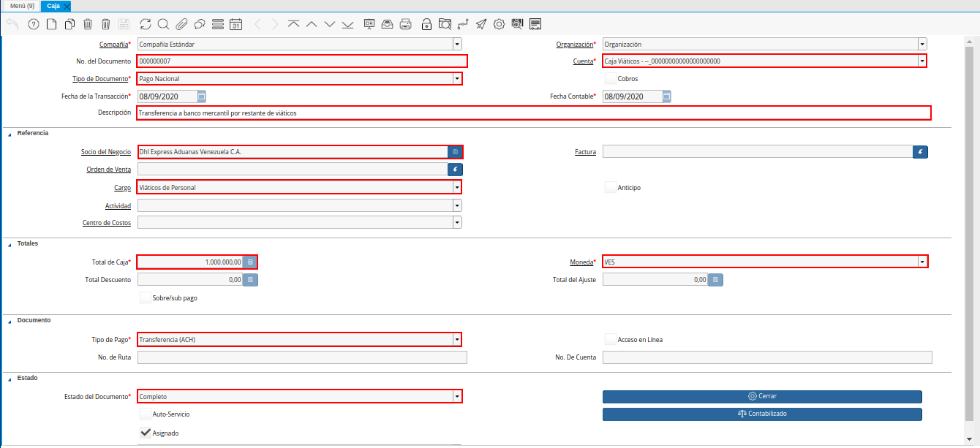Open Fecha de la Transacción calendar picker

202,96
